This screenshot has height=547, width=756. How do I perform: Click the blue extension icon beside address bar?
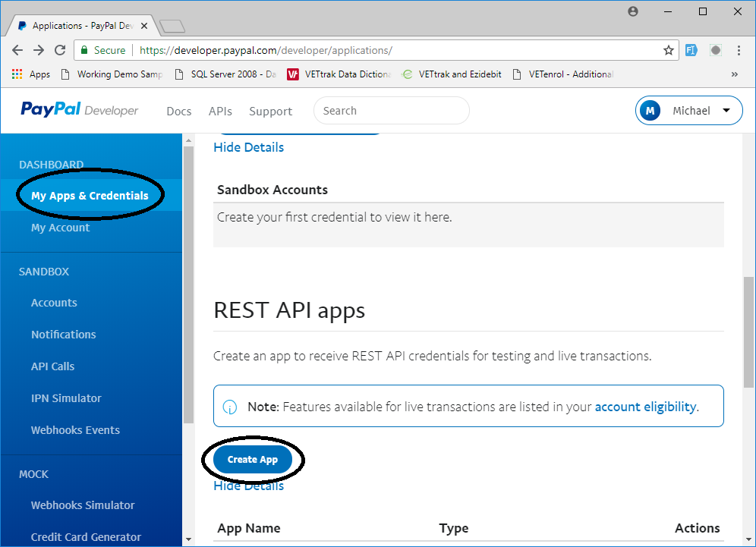click(691, 50)
